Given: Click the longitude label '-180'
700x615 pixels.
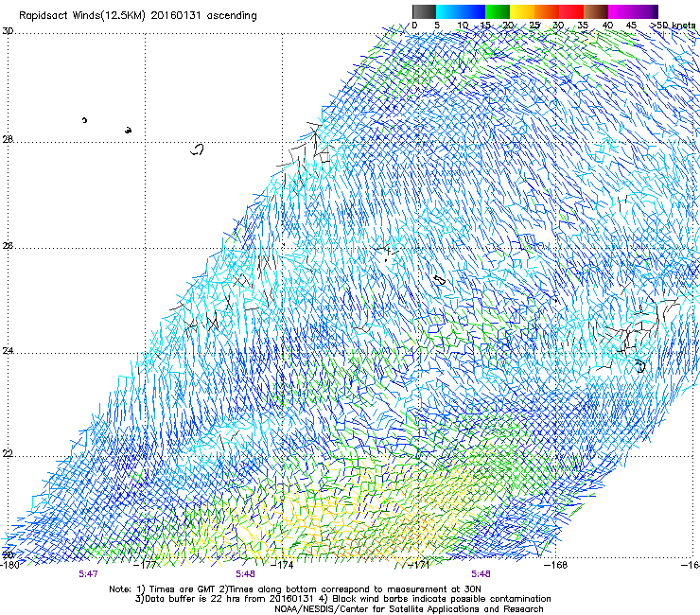Looking at the screenshot, I should [x=9, y=565].
